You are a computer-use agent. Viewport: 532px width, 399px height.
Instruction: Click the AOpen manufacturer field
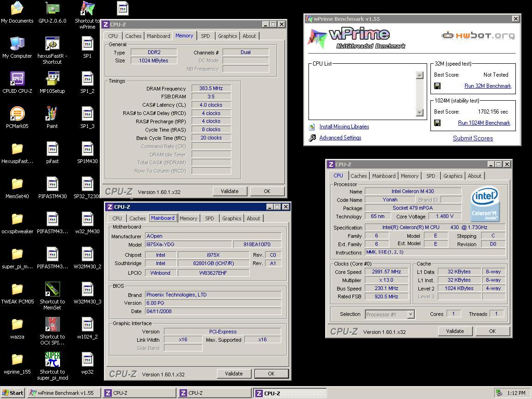[213, 236]
